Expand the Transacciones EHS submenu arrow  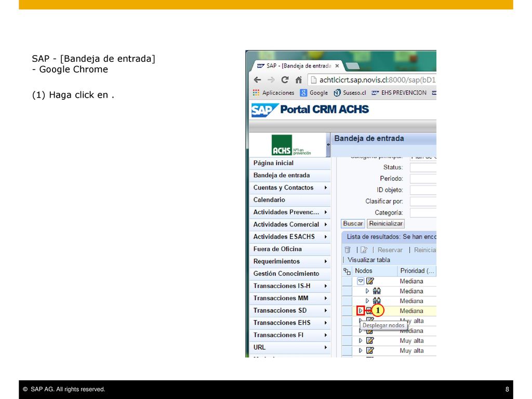[325, 323]
